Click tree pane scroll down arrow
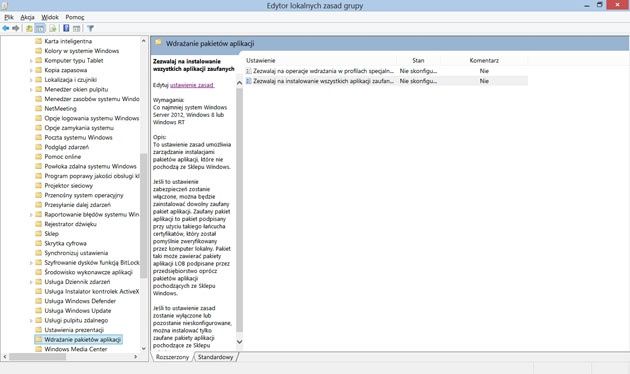Screen dimensions: 630x374 [143, 348]
